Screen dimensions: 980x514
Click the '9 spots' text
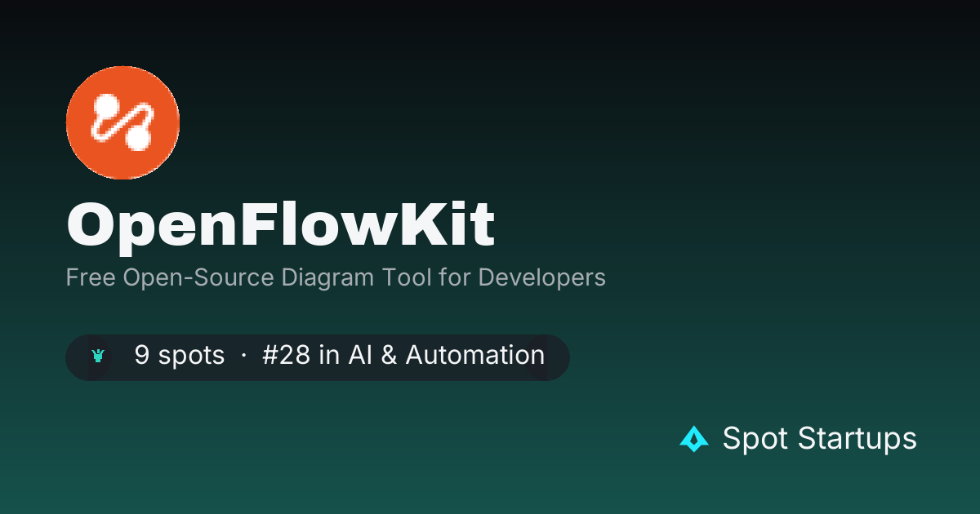[180, 356]
